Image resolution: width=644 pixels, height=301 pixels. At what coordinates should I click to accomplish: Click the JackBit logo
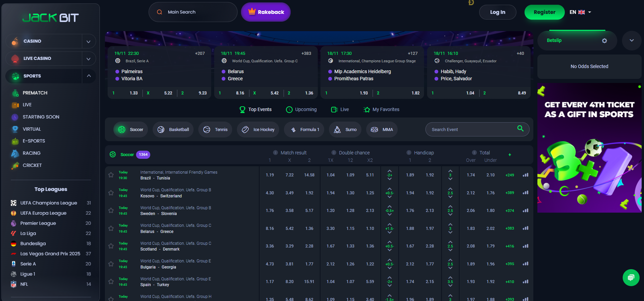tap(50, 18)
